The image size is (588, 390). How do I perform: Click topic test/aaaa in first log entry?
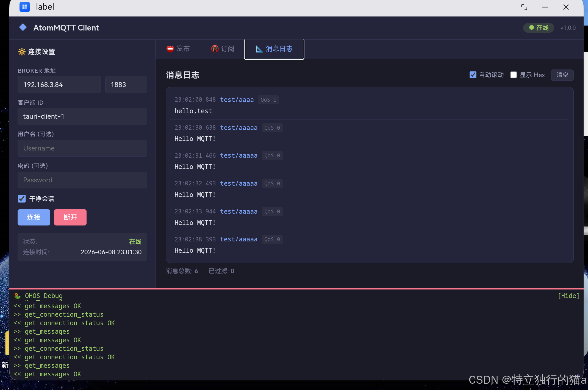237,100
